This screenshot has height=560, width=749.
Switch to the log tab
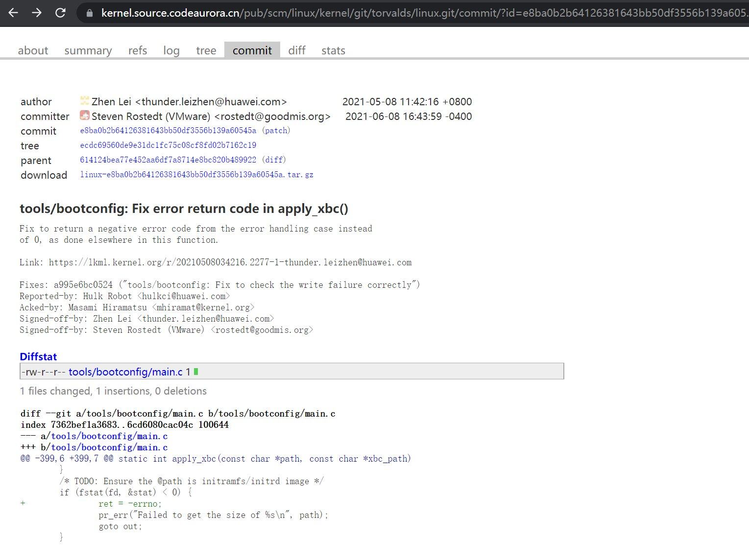(x=171, y=50)
